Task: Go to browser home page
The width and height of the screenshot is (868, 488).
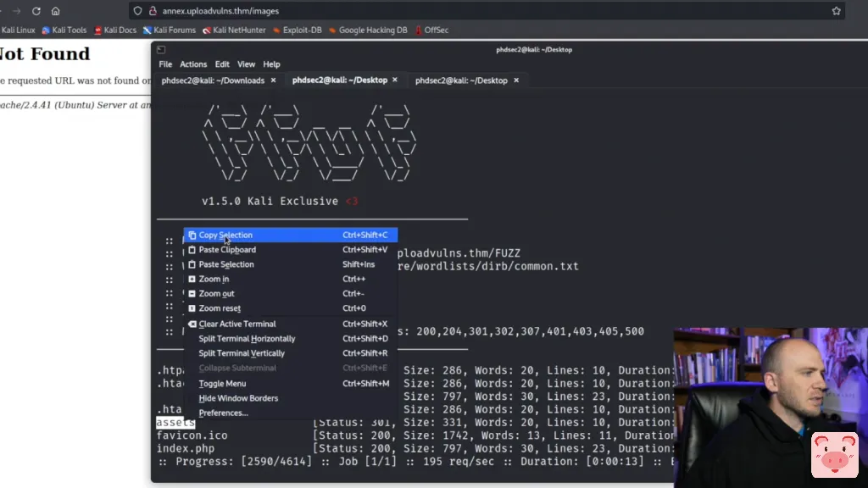Action: click(x=55, y=11)
